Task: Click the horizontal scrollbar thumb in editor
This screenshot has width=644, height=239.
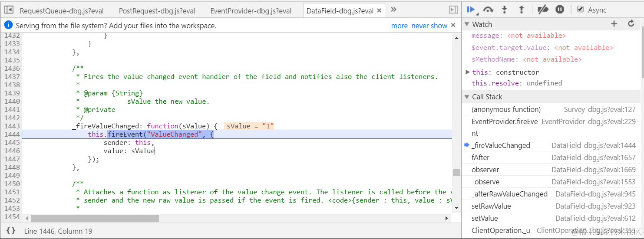Action: 95,218
